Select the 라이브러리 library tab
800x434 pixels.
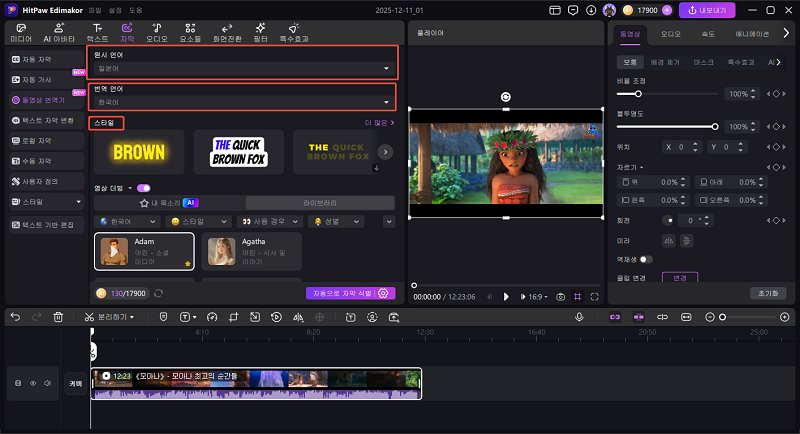click(320, 203)
